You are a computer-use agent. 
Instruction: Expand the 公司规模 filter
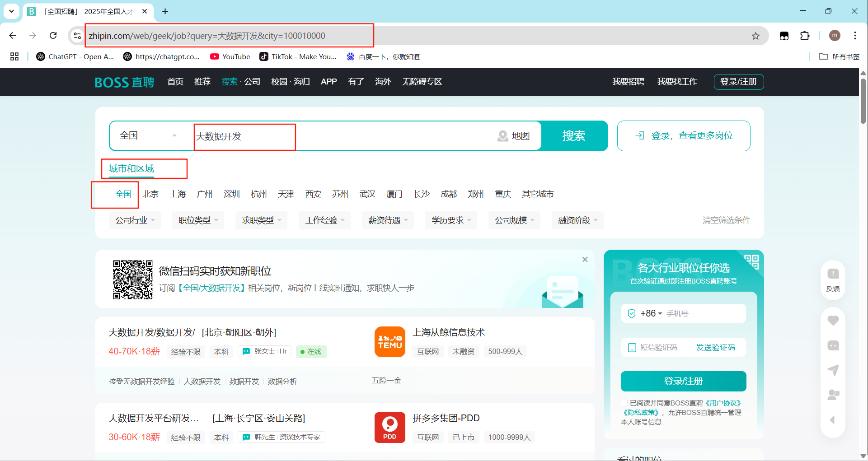coord(514,220)
